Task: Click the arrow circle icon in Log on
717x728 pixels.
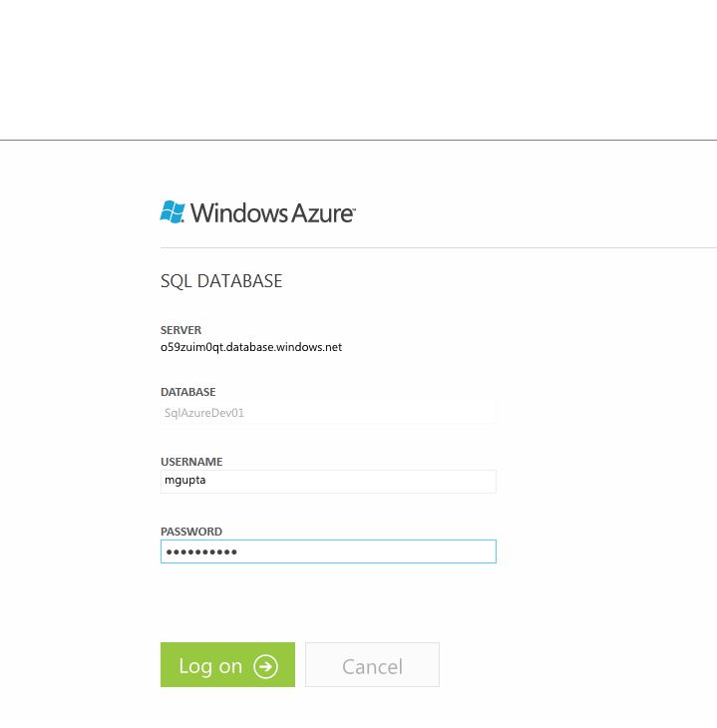Action: [x=265, y=666]
